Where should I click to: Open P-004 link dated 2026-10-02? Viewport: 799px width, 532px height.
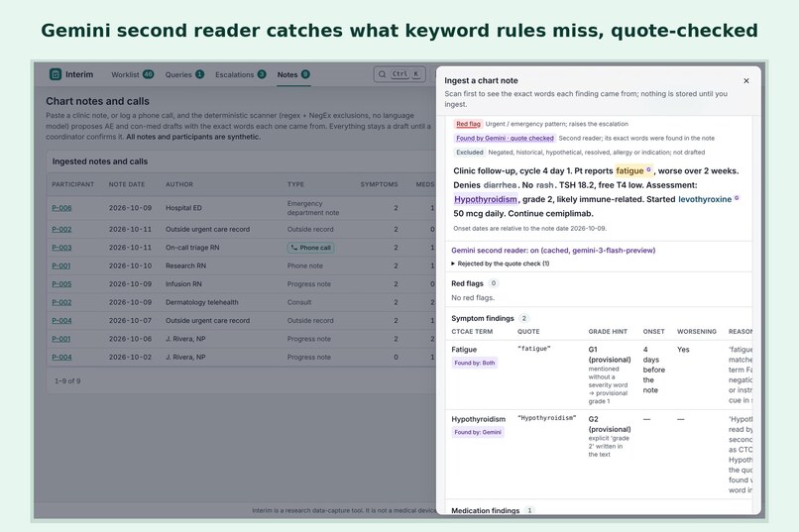coord(61,358)
